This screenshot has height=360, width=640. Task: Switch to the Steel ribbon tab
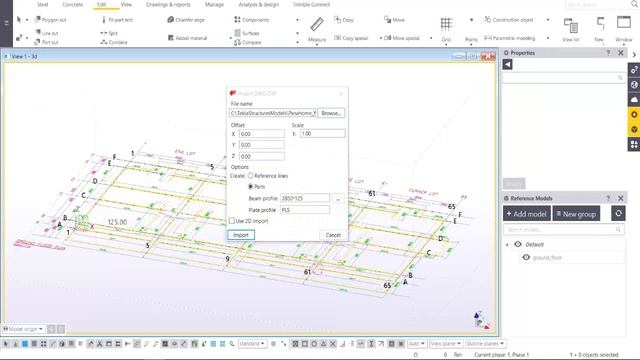(x=42, y=4)
